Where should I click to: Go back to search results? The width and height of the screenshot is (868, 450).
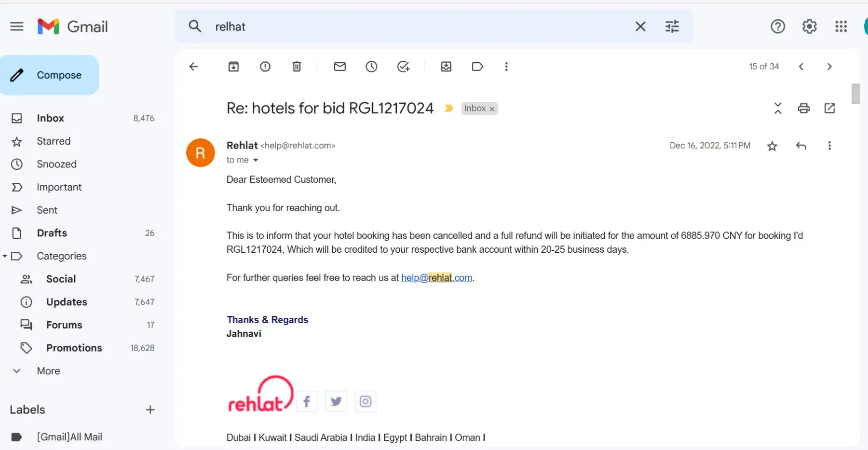click(x=194, y=67)
